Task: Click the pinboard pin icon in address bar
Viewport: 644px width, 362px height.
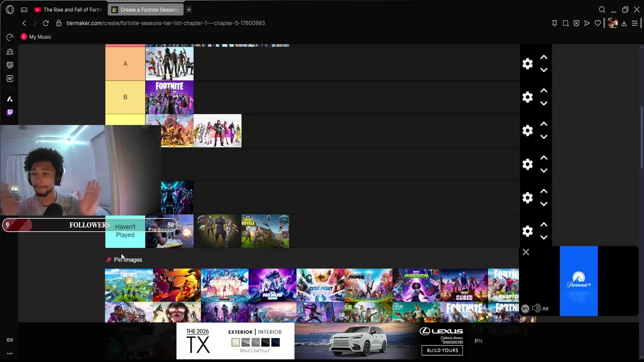Action: coord(554,23)
